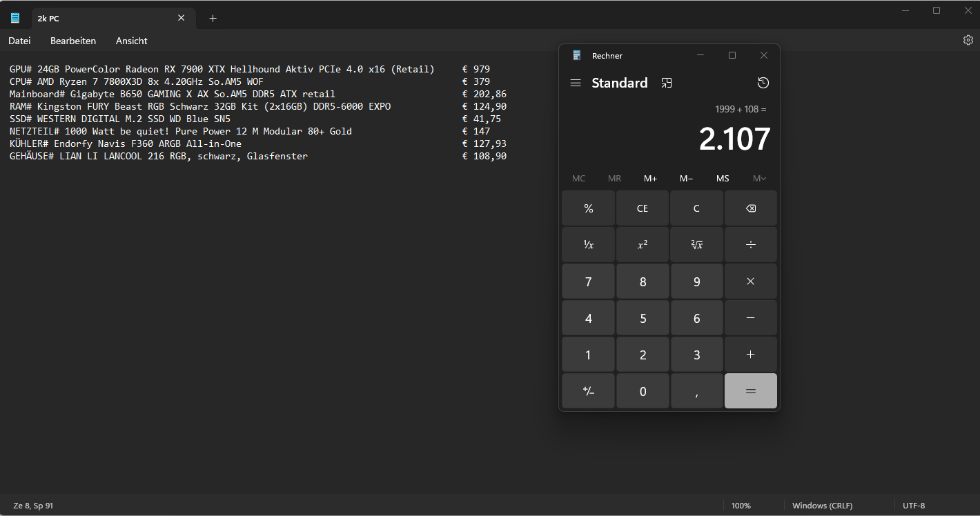The image size is (980, 516).
Task: Click the price € 108,90
Action: click(484, 156)
